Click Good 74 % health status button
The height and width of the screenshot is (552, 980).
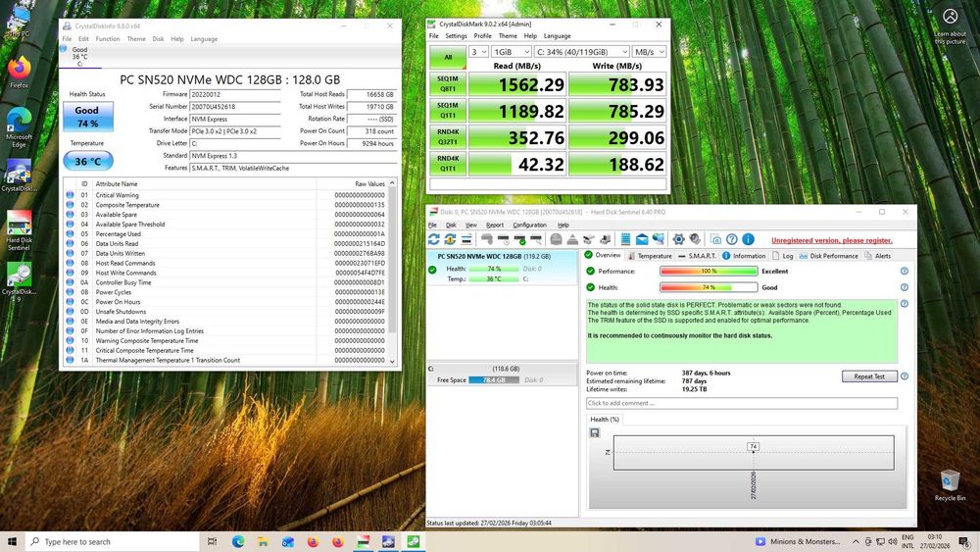pyautogui.click(x=87, y=117)
